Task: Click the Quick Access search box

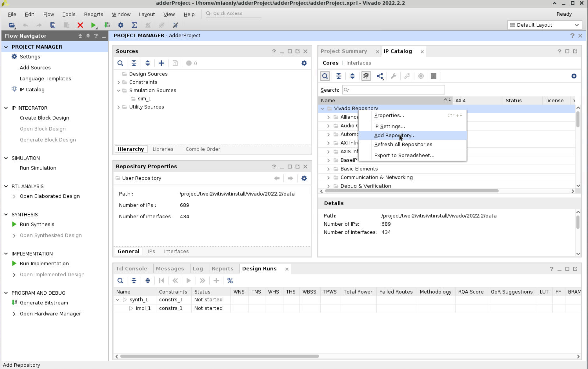Action: [233, 14]
